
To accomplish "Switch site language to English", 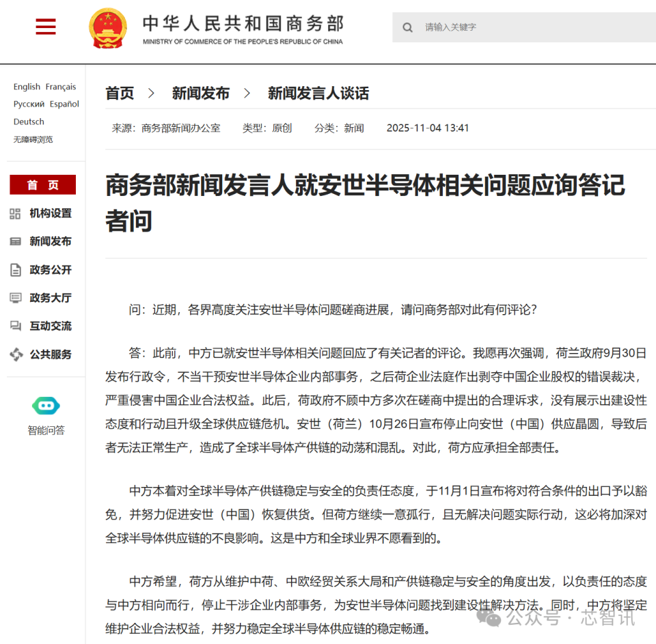I will pos(27,87).
